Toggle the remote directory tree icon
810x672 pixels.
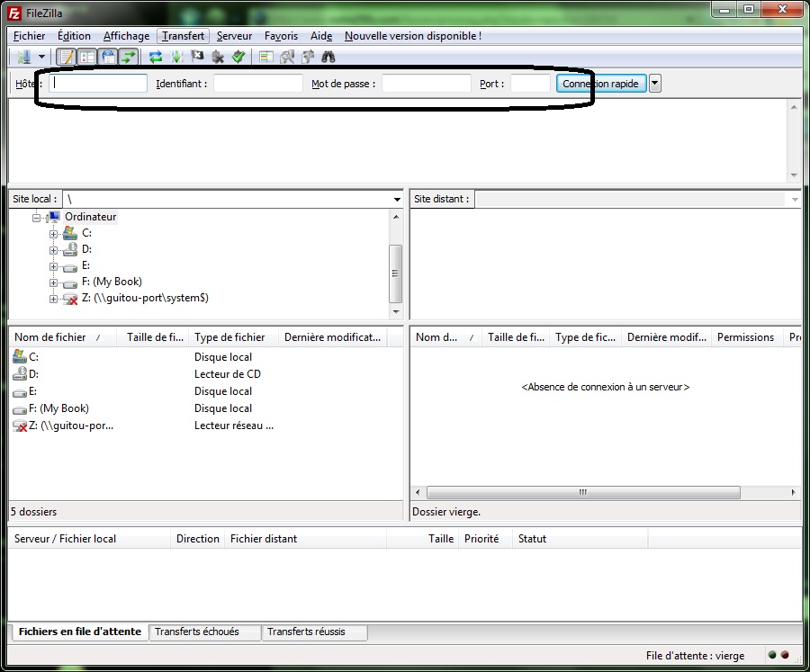[109, 57]
